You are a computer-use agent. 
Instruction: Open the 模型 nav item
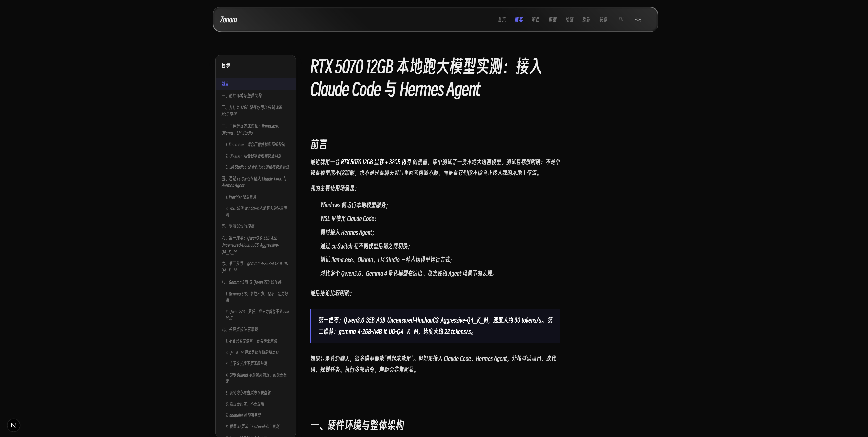552,20
